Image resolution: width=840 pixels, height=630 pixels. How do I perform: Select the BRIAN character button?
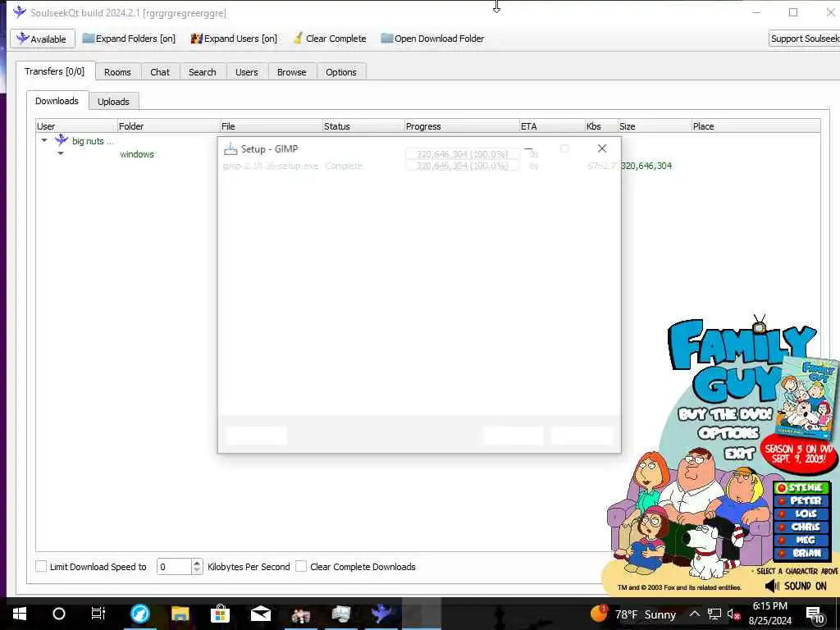802,553
